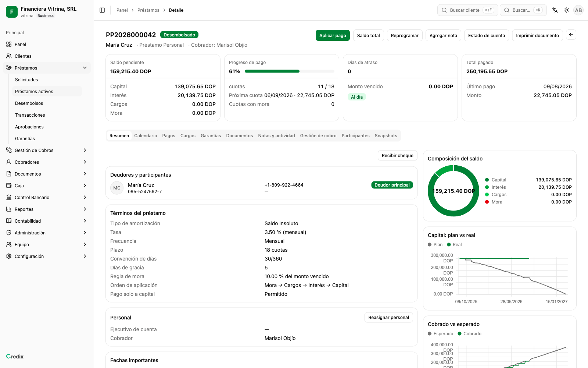Expand the Reportes chevron
This screenshot has height=368, width=588.
coord(85,209)
